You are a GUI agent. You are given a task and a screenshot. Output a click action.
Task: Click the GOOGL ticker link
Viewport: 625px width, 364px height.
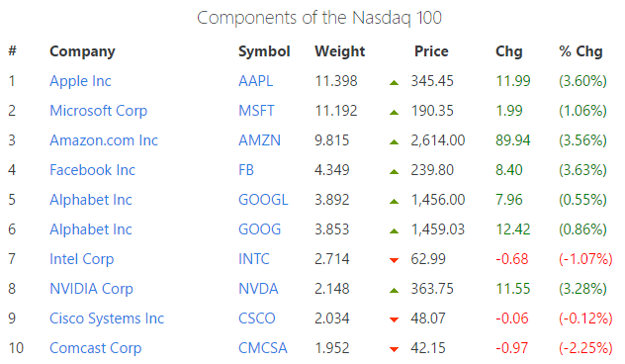tap(263, 200)
